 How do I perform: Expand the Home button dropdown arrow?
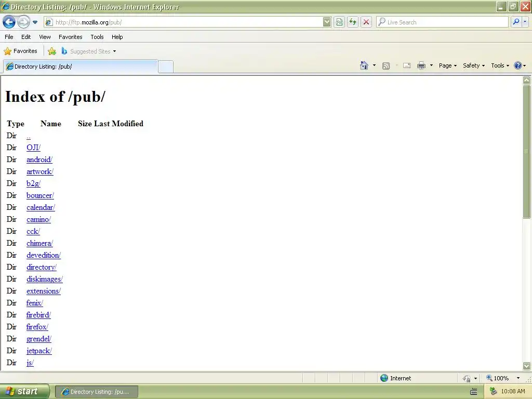(x=374, y=65)
